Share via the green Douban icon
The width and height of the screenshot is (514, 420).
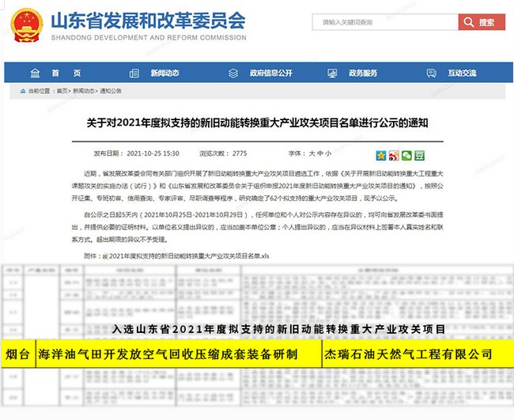tap(419, 155)
